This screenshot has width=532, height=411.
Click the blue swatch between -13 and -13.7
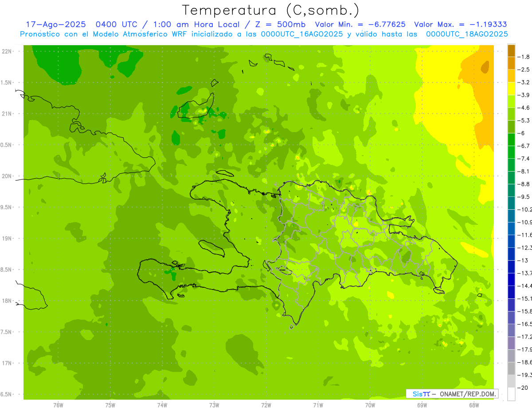(x=511, y=267)
